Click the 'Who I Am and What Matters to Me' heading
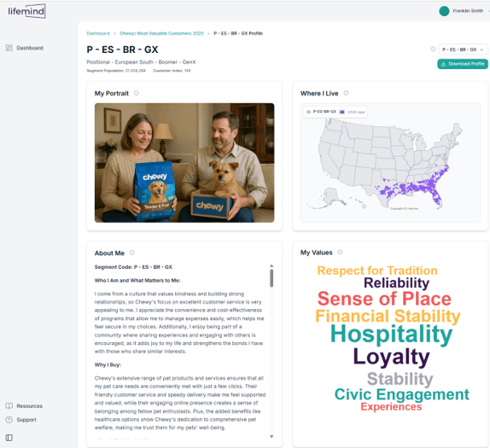The image size is (490, 448). click(137, 281)
